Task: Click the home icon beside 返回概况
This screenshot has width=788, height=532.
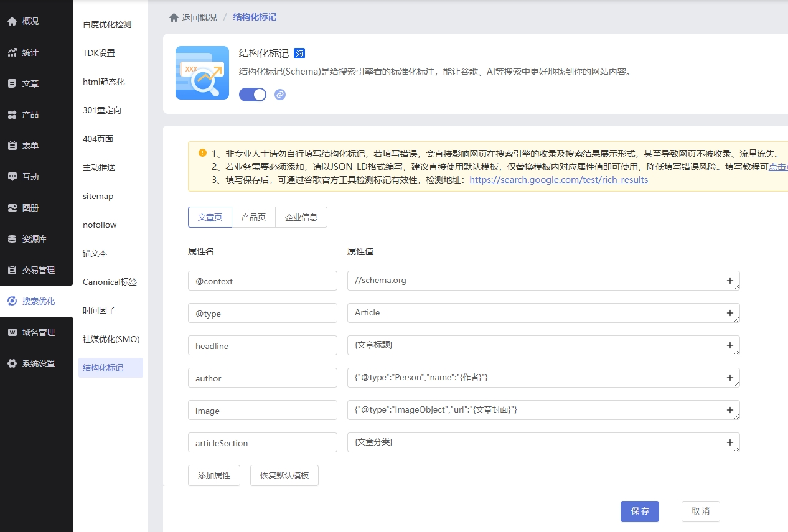Action: (x=174, y=17)
